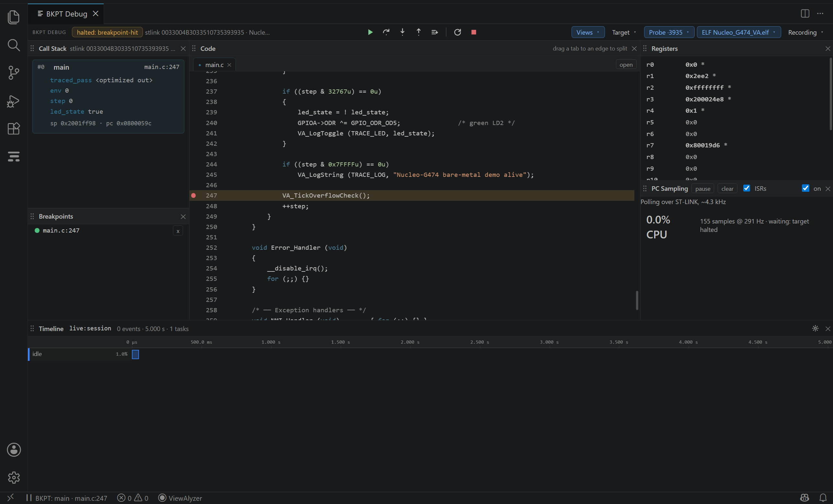
Task: Open the Extensions sidebar icon
Action: [x=14, y=129]
